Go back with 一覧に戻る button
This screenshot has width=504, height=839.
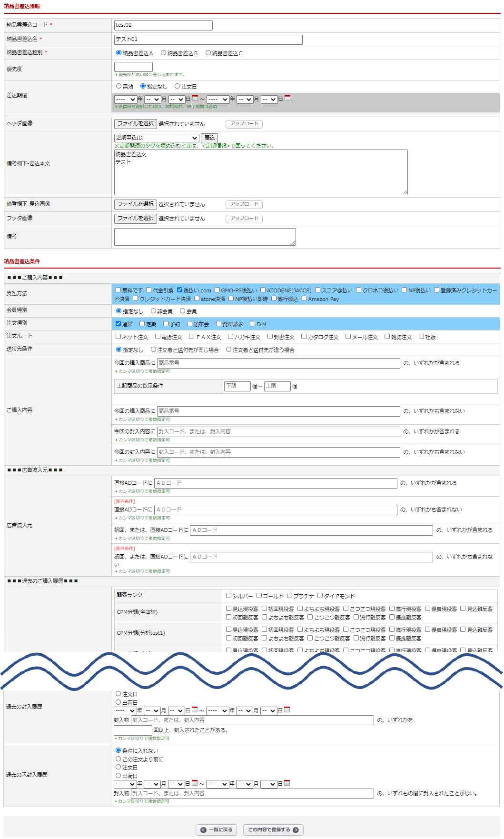(x=217, y=829)
